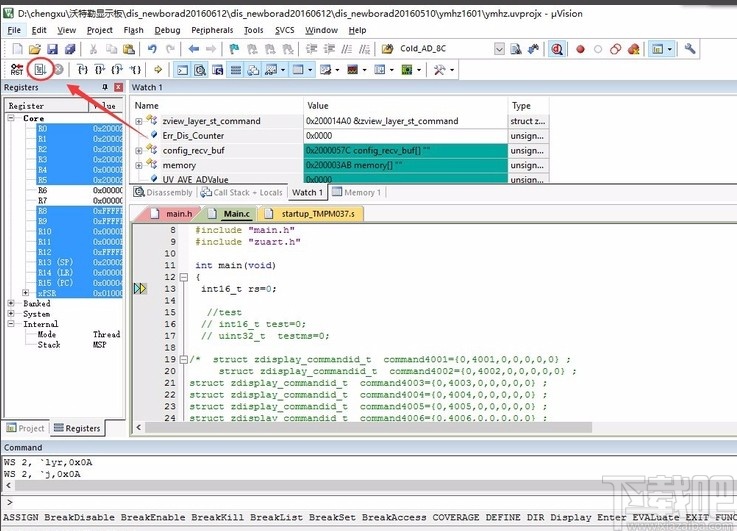Open Configuration with the wrench icon

coord(689,49)
